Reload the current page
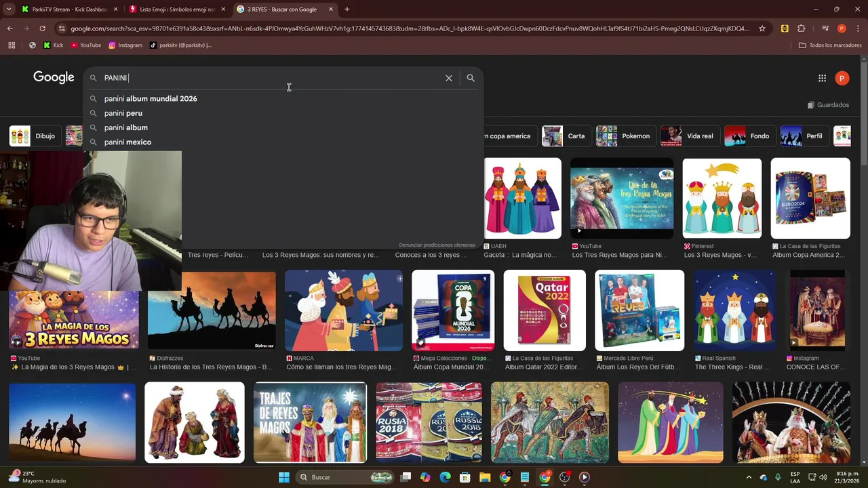868x488 pixels. (x=42, y=28)
